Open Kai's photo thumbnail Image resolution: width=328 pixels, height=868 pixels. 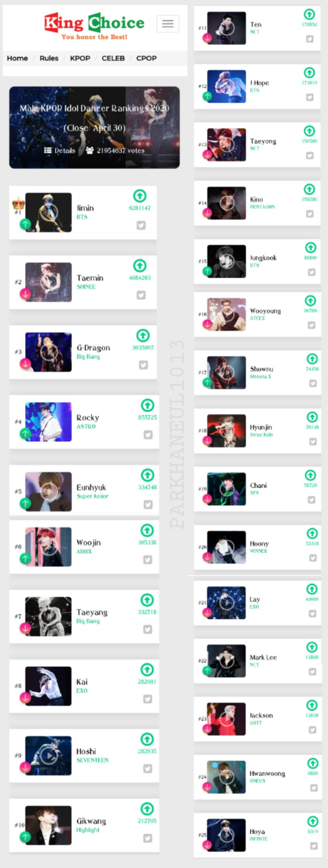(x=48, y=686)
